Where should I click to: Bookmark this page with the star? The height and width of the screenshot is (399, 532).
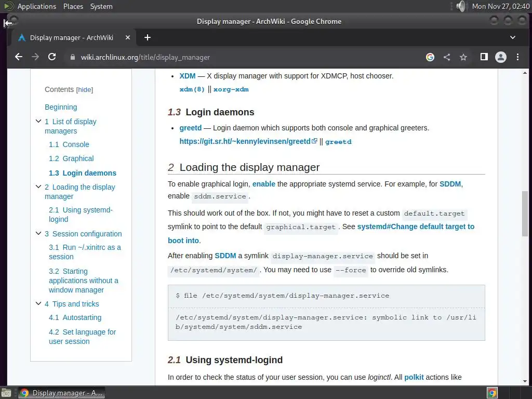point(463,57)
